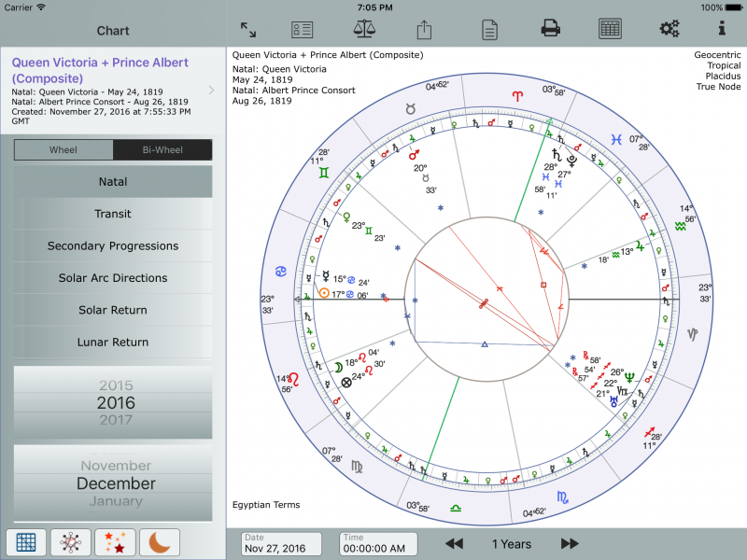Select November in the month picker
The width and height of the screenshot is (747, 560).
(115, 465)
